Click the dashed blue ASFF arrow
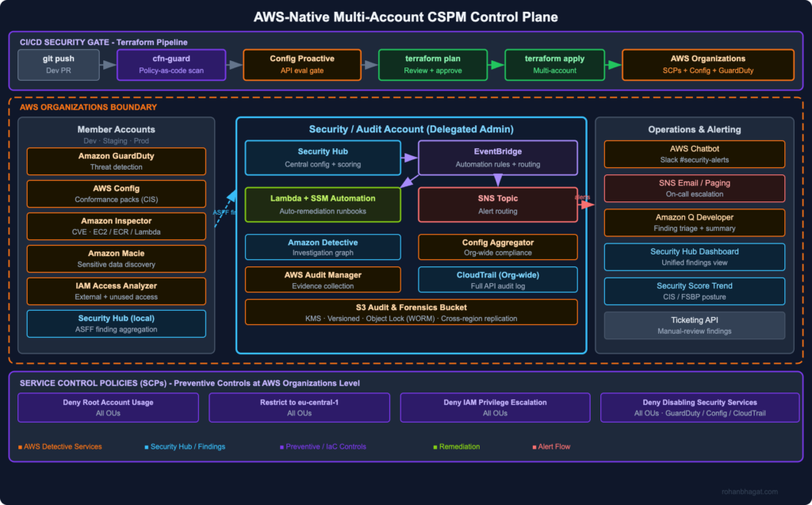 226,209
